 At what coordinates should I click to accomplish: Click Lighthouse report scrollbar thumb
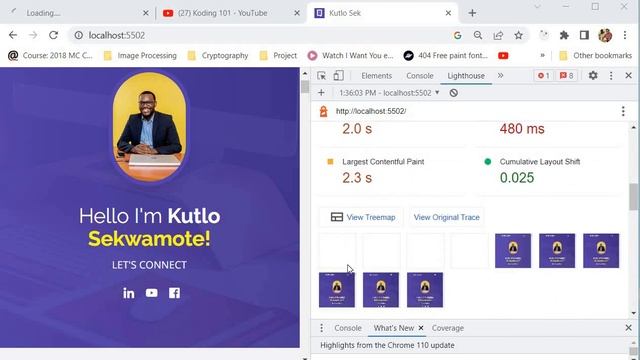point(633,197)
